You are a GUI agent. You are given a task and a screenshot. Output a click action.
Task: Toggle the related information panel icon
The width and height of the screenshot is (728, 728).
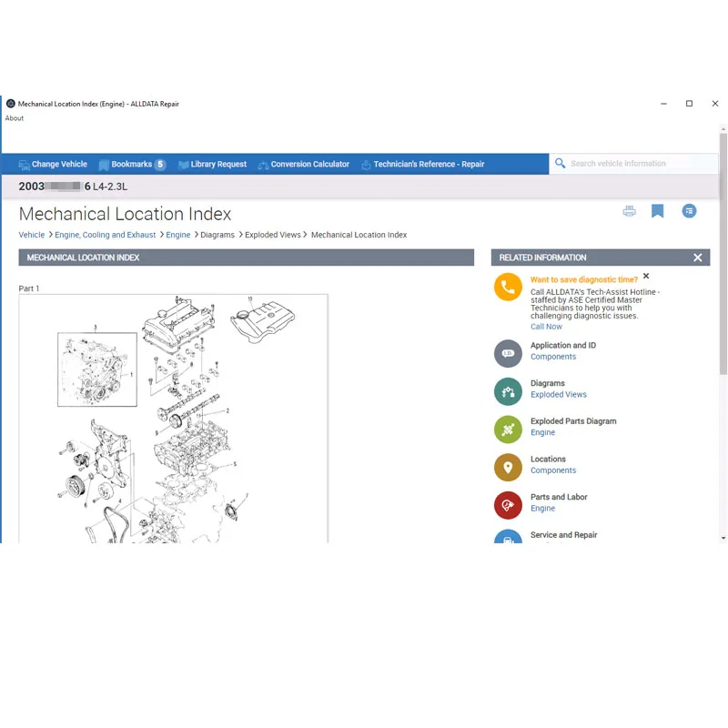[689, 211]
